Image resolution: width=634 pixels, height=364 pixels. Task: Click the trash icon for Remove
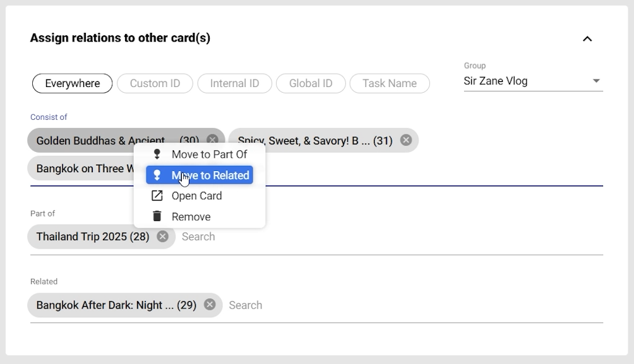point(157,216)
